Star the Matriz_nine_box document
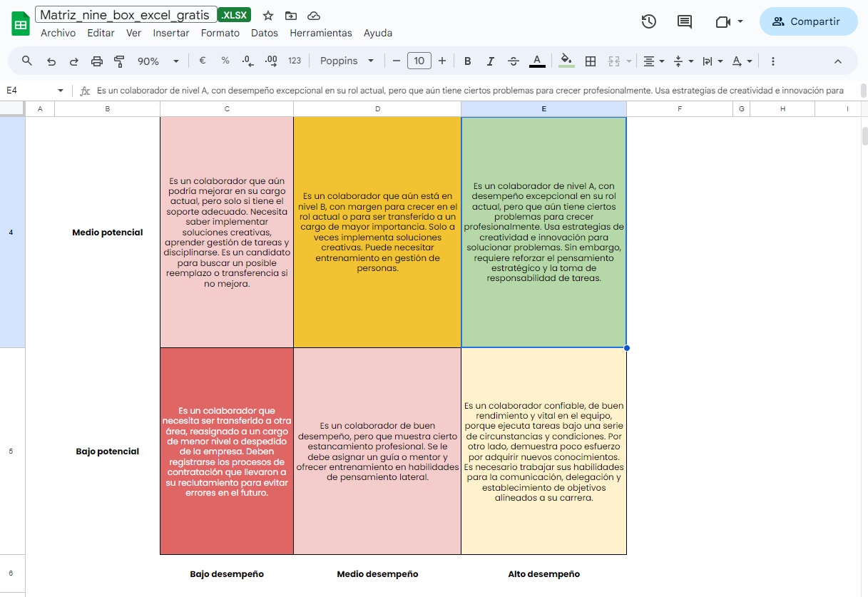The height and width of the screenshot is (597, 868). pyautogui.click(x=267, y=14)
